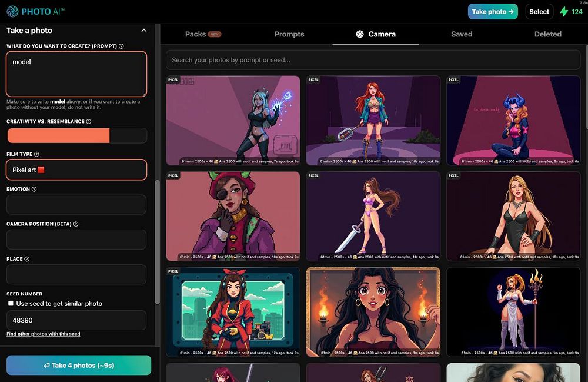Open Camera Position help icon

(x=76, y=224)
